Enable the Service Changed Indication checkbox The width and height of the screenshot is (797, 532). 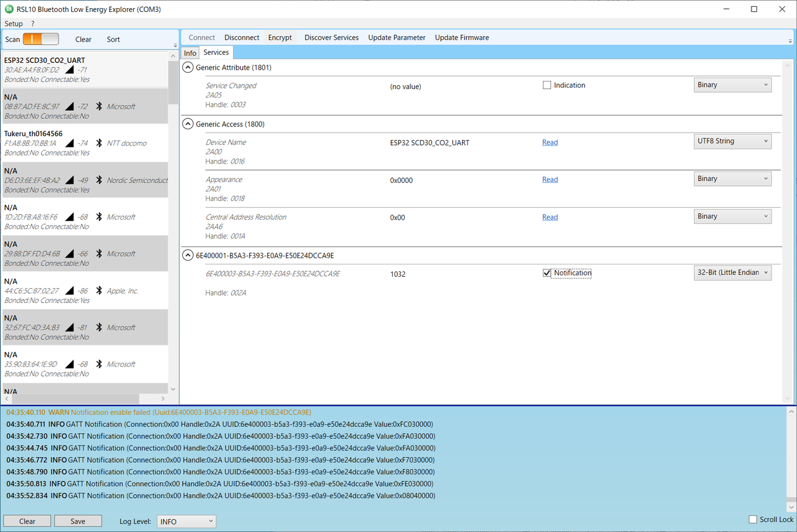click(547, 85)
